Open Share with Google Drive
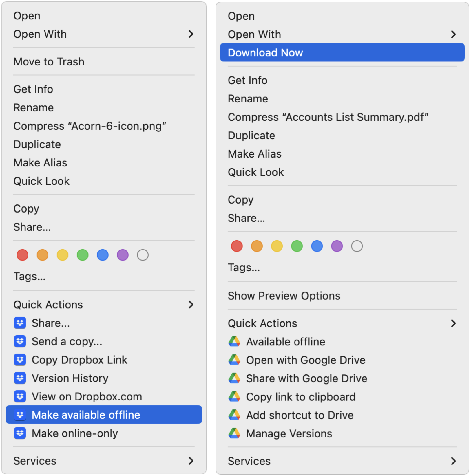This screenshot has height=476, width=471. click(306, 378)
